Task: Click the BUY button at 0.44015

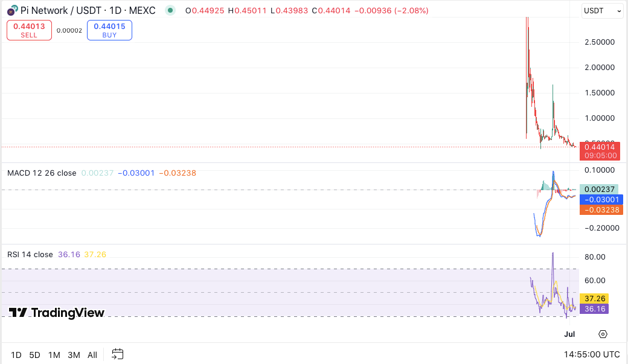Action: 109,30
